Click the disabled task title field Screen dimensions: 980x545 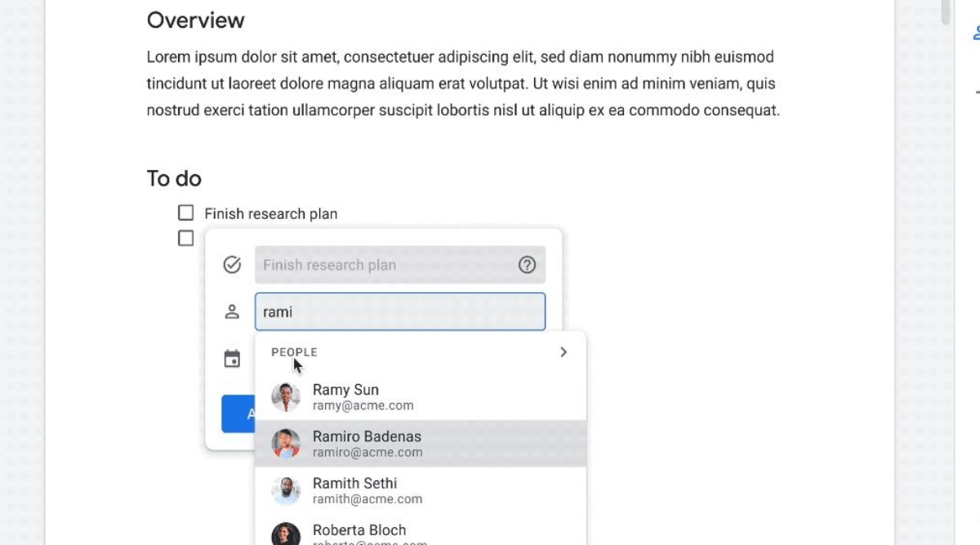[x=367, y=264]
